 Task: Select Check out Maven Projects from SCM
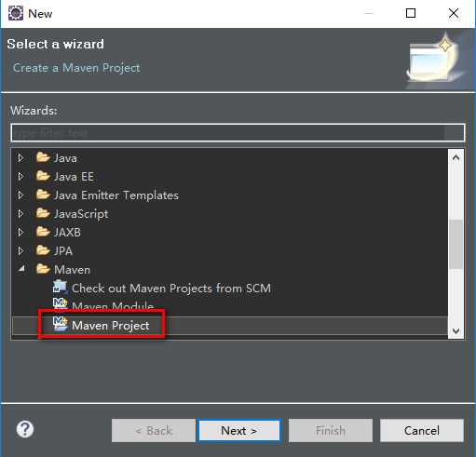[171, 289]
